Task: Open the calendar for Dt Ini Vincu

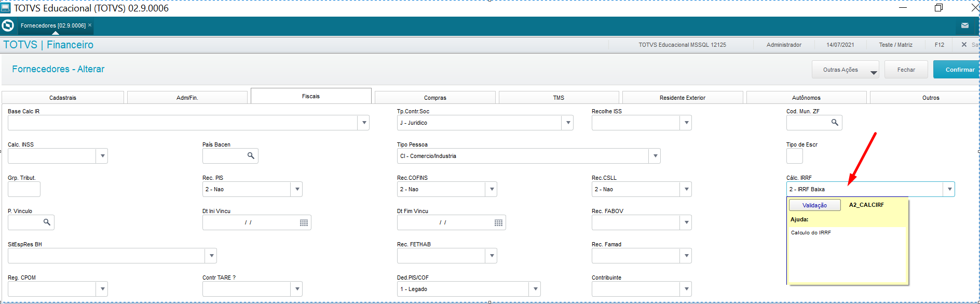Action: [x=304, y=222]
